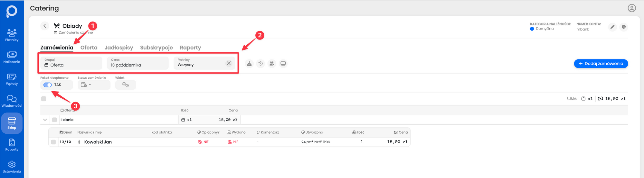Clear the Płatnicy filter with X
644x178 pixels.
pos(229,63)
